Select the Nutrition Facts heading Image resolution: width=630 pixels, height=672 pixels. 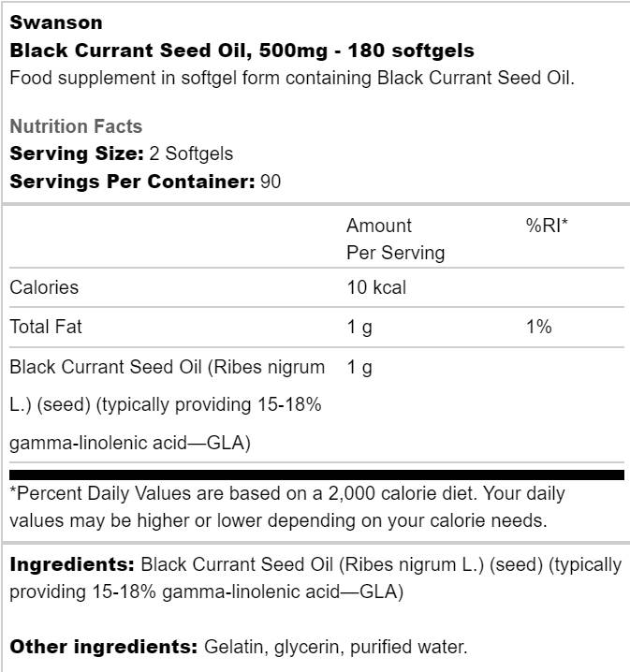[76, 126]
